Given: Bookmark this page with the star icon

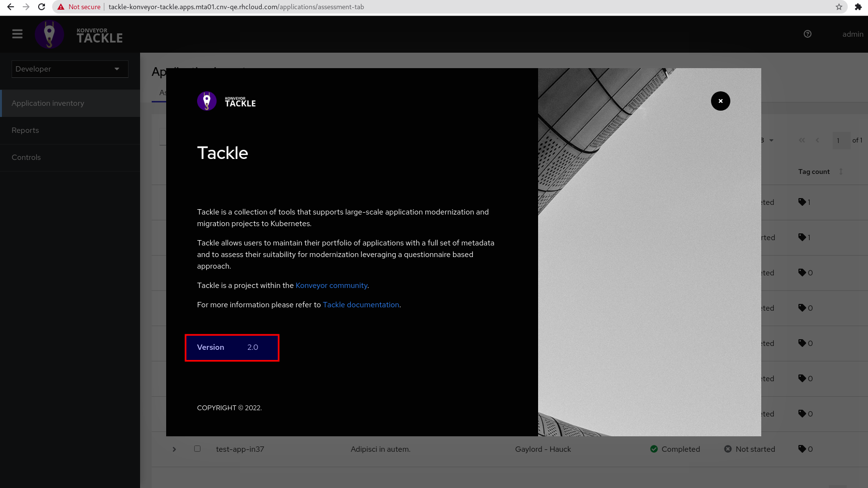Looking at the screenshot, I should (x=839, y=7).
